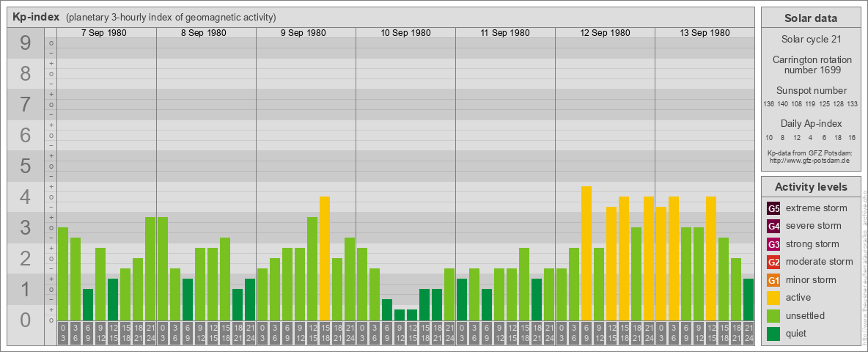Click the 10 Sep 1980 date header
Screen dimensions: 868x352
[x=405, y=33]
